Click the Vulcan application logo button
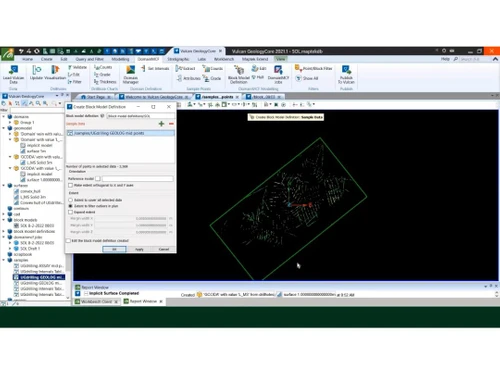This screenshot has height=375, width=500. (7, 54)
